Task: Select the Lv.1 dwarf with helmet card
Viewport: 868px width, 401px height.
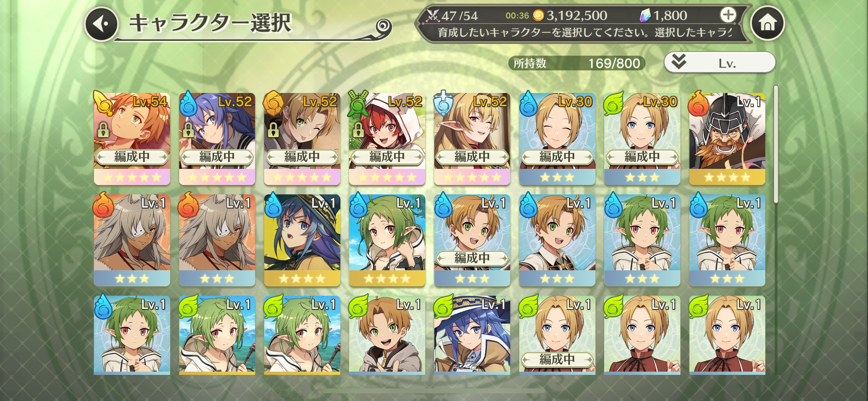Action: [x=727, y=139]
